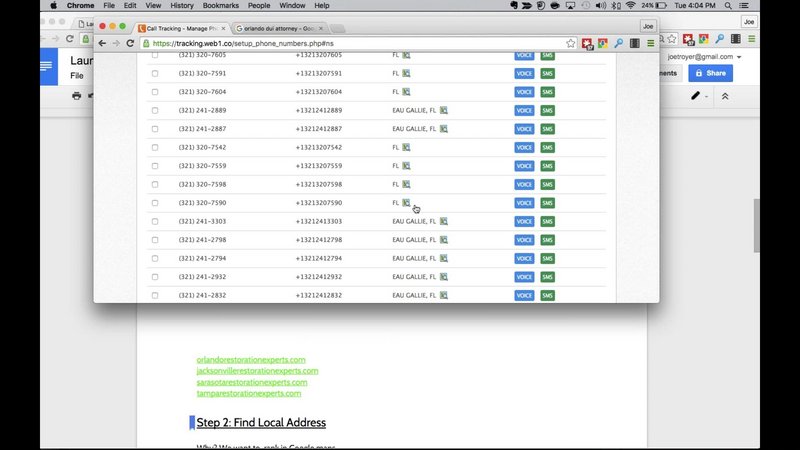Image resolution: width=800 pixels, height=450 pixels.
Task: Switch to the orlando dui attorney tab
Action: (x=278, y=29)
